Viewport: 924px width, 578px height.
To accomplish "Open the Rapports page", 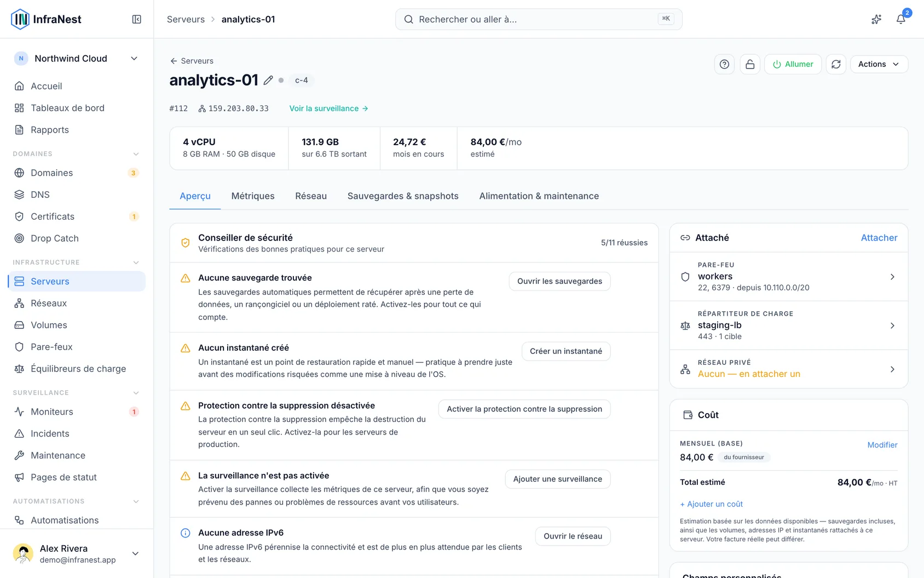I will (77, 130).
